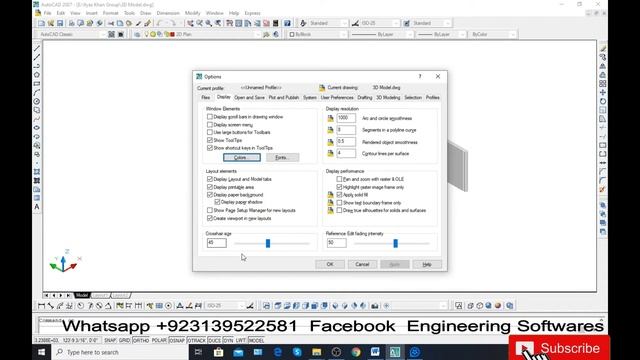The image size is (640, 360).
Task: Click the Radius Dimension icon
Action: [x=81, y=305]
